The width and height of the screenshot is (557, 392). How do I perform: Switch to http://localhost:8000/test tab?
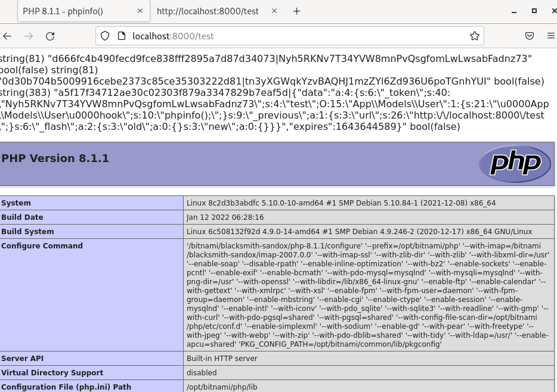tap(208, 11)
